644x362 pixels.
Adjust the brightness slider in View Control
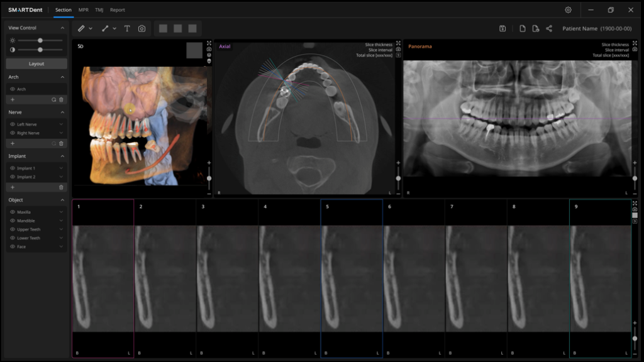40,40
